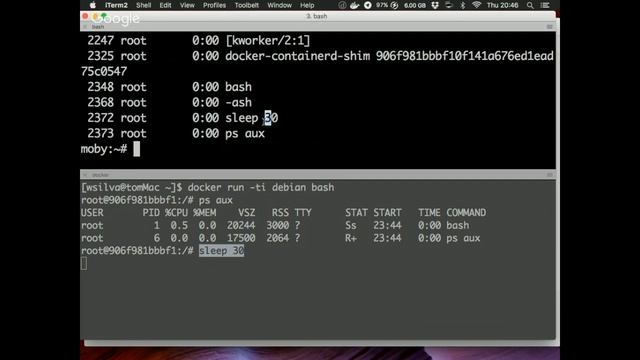Image resolution: width=640 pixels, height=360 pixels.
Task: Close the top bash pane
Action: coord(85,27)
